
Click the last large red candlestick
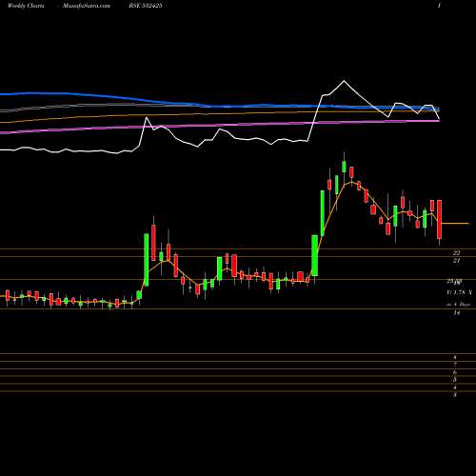coord(440,219)
